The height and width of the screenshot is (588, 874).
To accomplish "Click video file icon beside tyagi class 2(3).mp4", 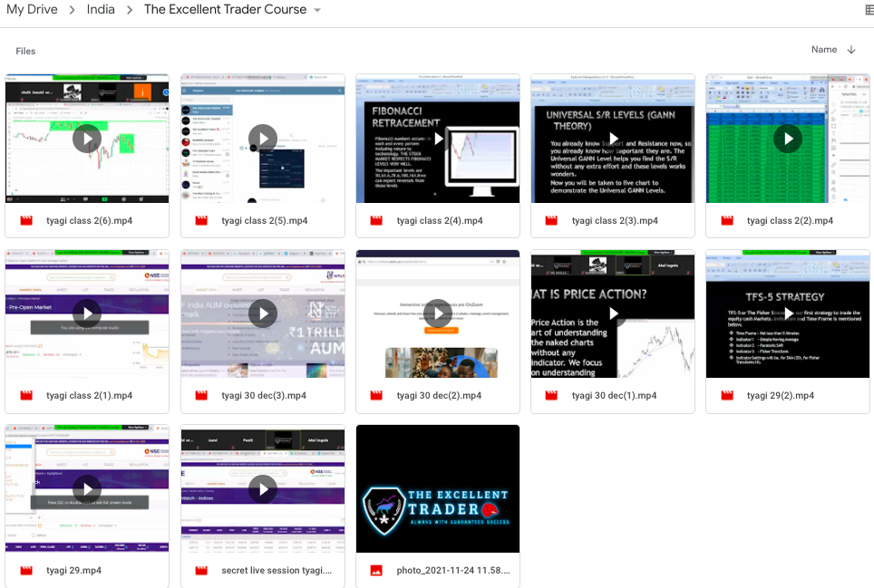I will (551, 220).
